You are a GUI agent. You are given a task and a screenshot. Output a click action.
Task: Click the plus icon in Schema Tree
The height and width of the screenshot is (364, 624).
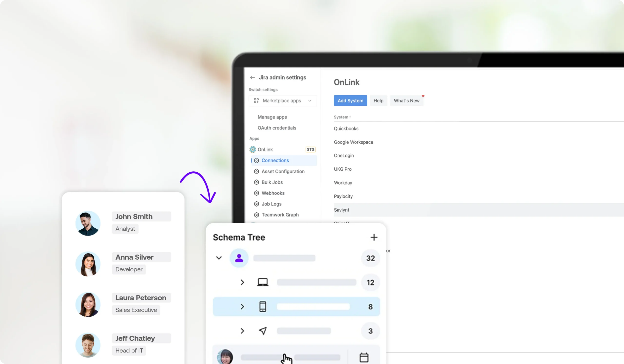pos(374,237)
